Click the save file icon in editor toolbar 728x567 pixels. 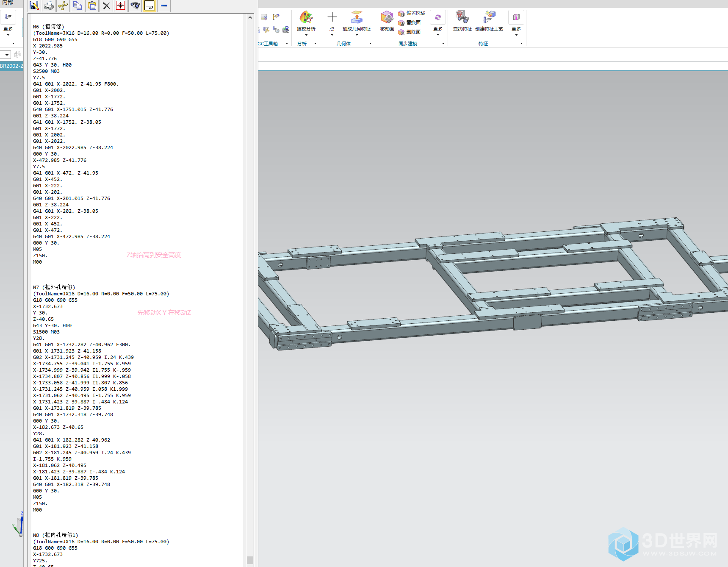(x=34, y=6)
